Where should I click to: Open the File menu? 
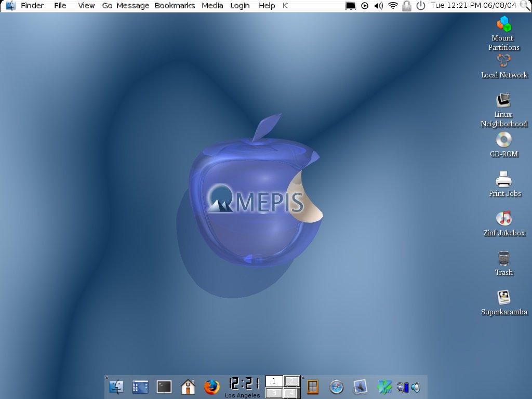click(x=60, y=6)
